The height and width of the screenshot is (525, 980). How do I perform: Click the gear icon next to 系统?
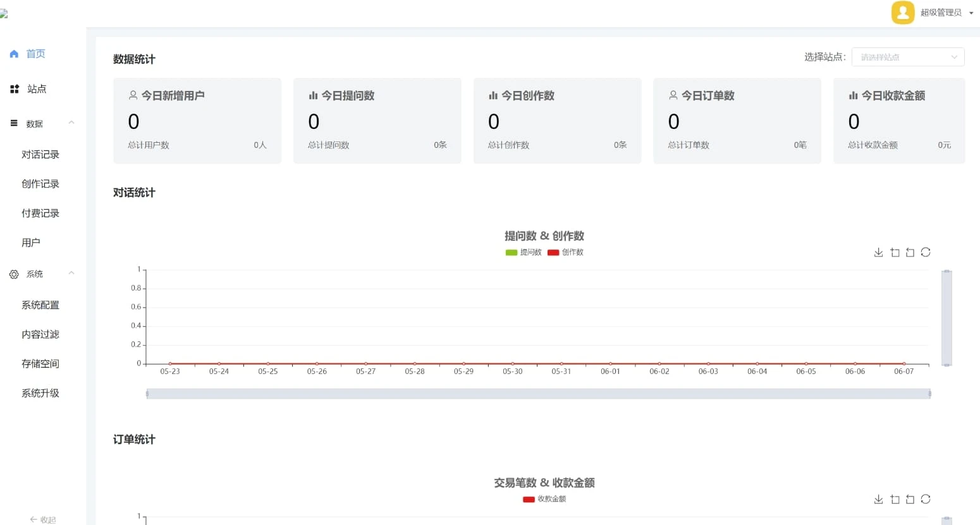14,274
